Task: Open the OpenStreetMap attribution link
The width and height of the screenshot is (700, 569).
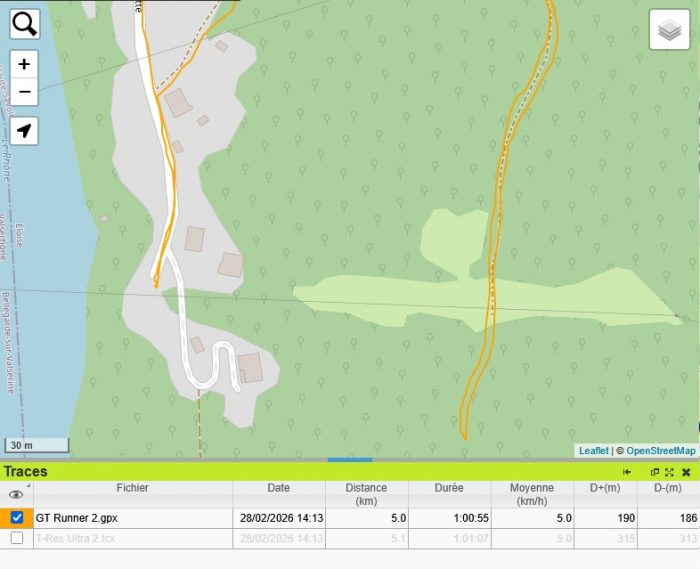Action: (660, 451)
